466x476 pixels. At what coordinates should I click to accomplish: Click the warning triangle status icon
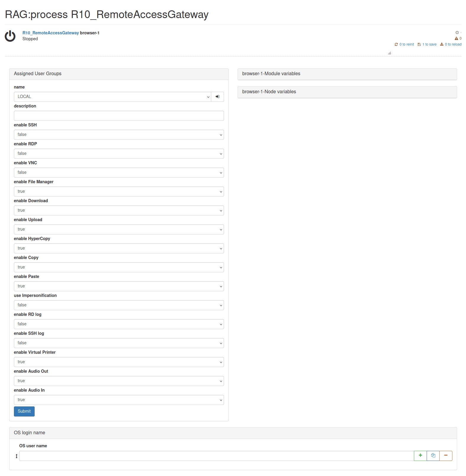[456, 38]
